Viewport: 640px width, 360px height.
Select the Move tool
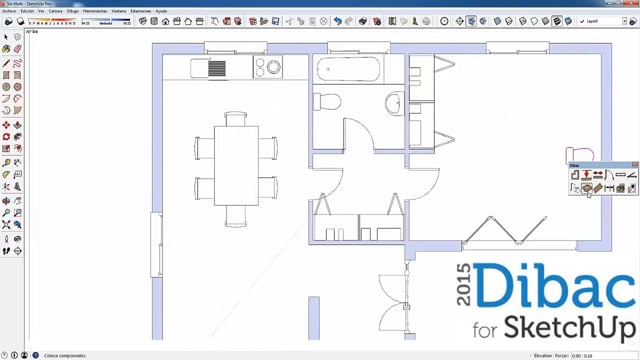tap(6, 125)
